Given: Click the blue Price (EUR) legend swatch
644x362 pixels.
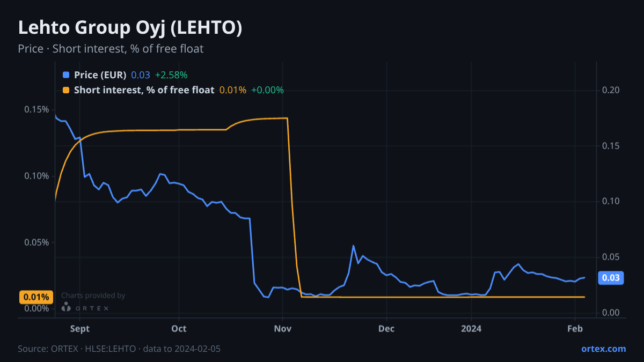Looking at the screenshot, I should (x=66, y=75).
